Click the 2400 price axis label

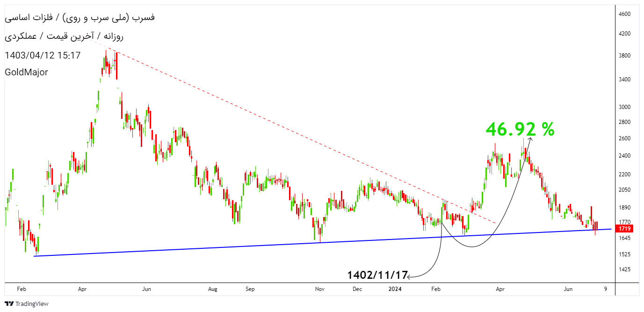click(x=625, y=156)
